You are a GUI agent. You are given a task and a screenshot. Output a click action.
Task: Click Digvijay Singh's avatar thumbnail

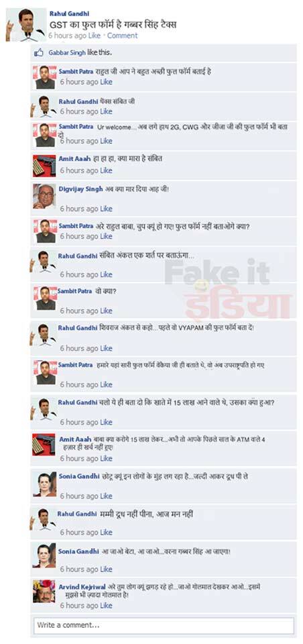[44, 197]
